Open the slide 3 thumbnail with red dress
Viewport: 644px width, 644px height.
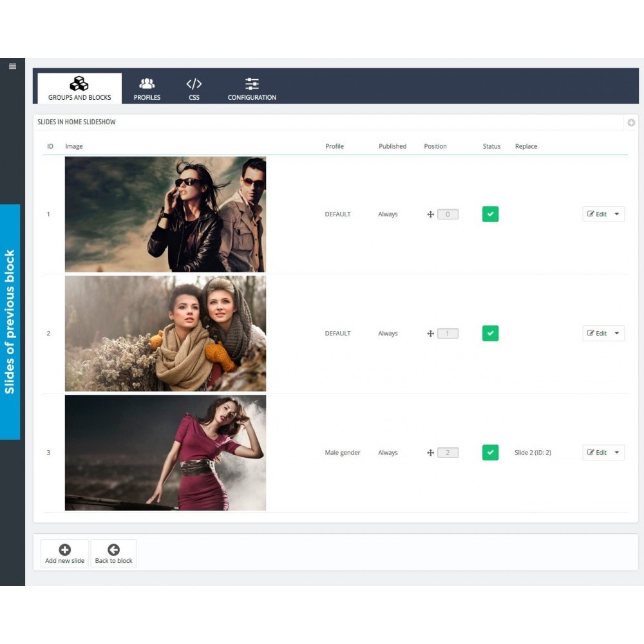click(x=166, y=453)
